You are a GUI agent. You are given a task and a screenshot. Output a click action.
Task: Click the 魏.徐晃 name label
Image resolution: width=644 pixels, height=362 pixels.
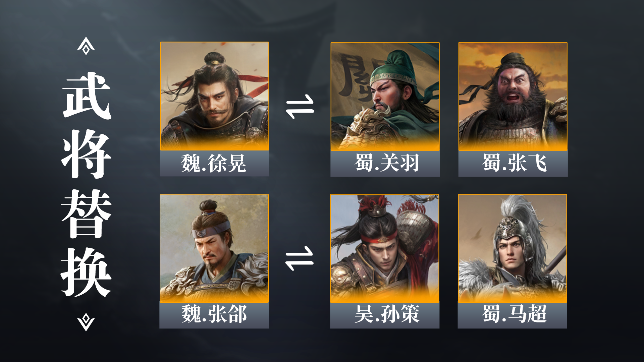point(214,164)
